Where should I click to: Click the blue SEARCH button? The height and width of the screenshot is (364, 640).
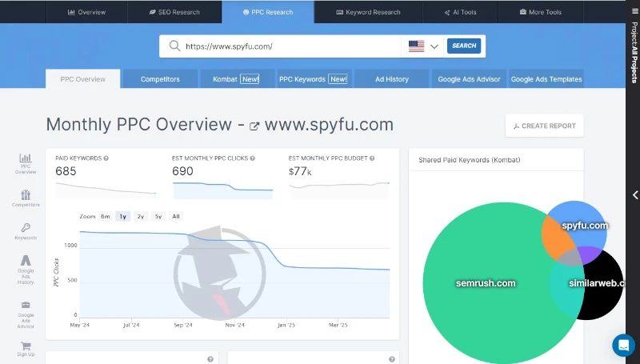point(464,46)
